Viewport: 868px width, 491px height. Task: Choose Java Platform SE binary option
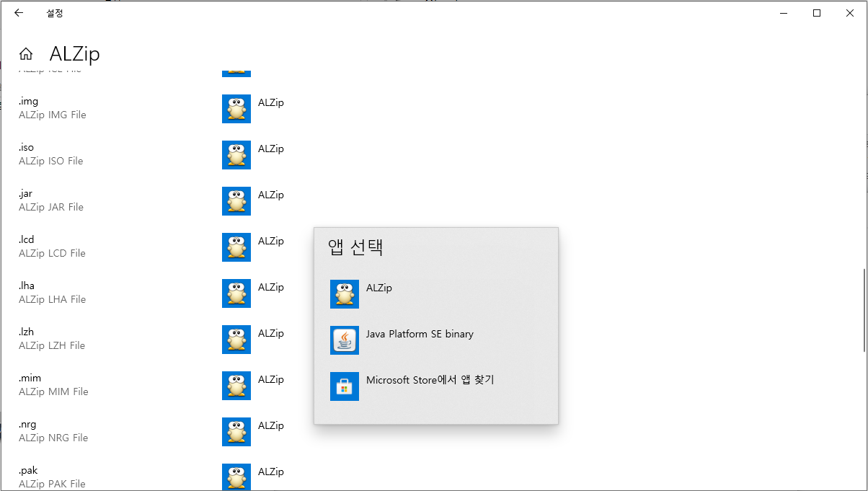click(x=436, y=340)
